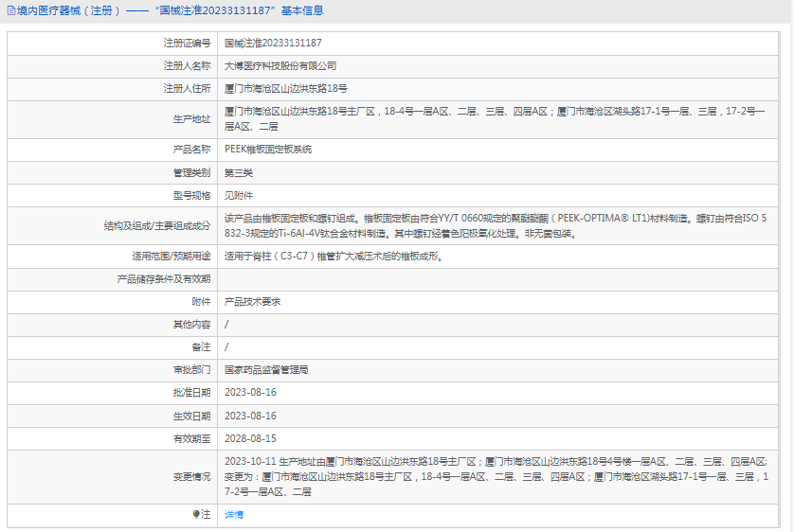This screenshot has height=532, width=794.
Task: Click expiry date 2028-08-15
Action: coord(251,438)
